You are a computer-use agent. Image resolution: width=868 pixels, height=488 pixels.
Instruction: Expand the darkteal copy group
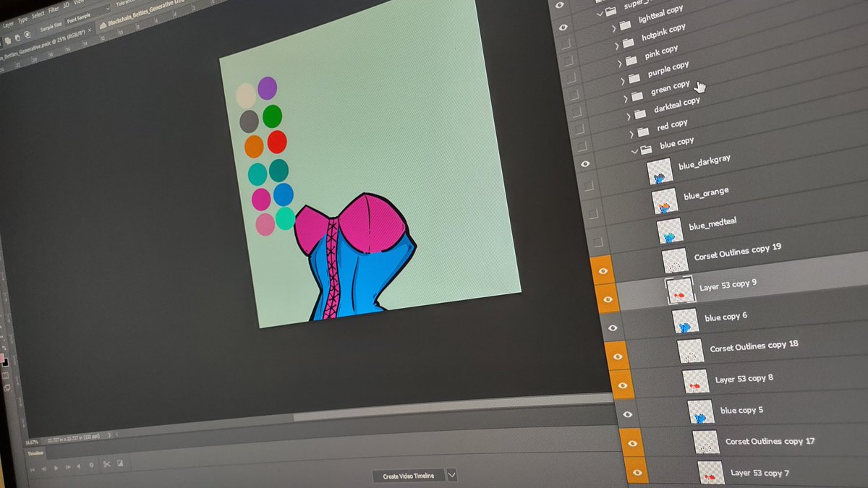629,116
